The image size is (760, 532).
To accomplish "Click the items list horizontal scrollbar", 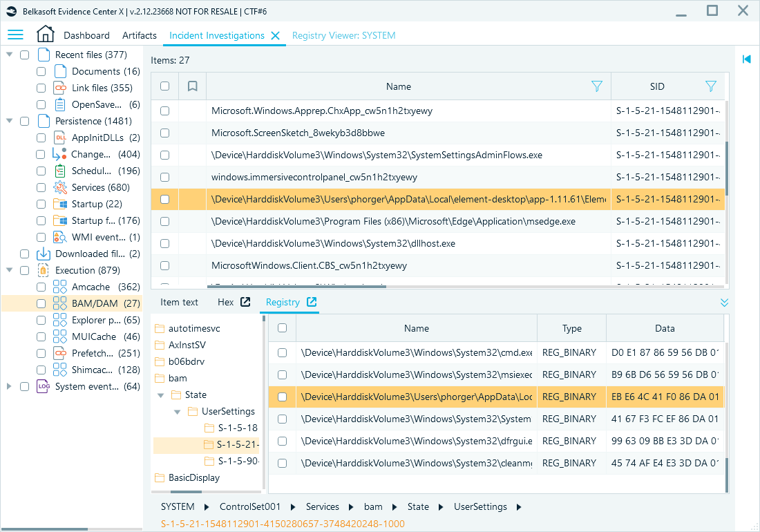I will click(x=296, y=287).
